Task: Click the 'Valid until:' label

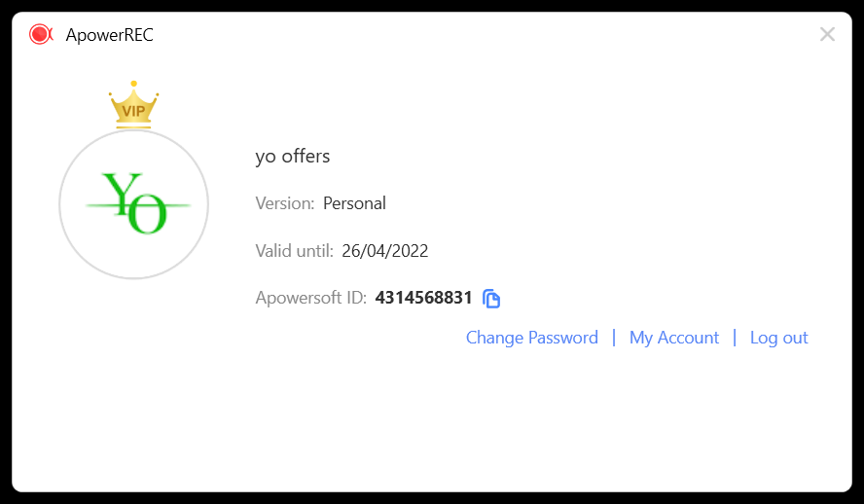Action: 294,251
